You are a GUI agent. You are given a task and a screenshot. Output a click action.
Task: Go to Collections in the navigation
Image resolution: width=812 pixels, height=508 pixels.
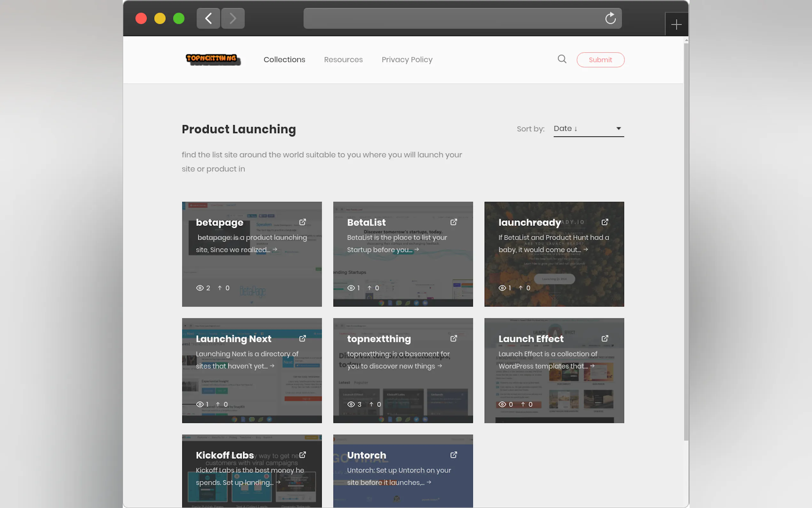284,60
